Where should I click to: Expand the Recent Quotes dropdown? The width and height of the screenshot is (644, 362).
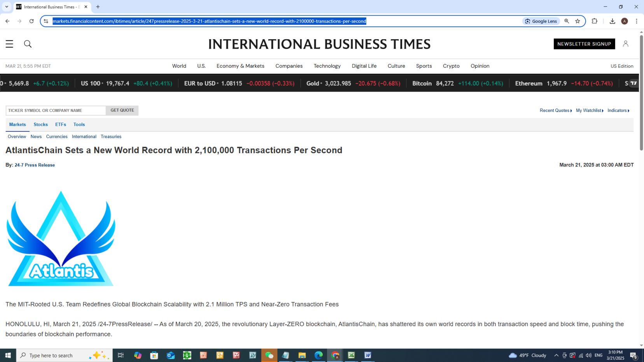click(555, 111)
